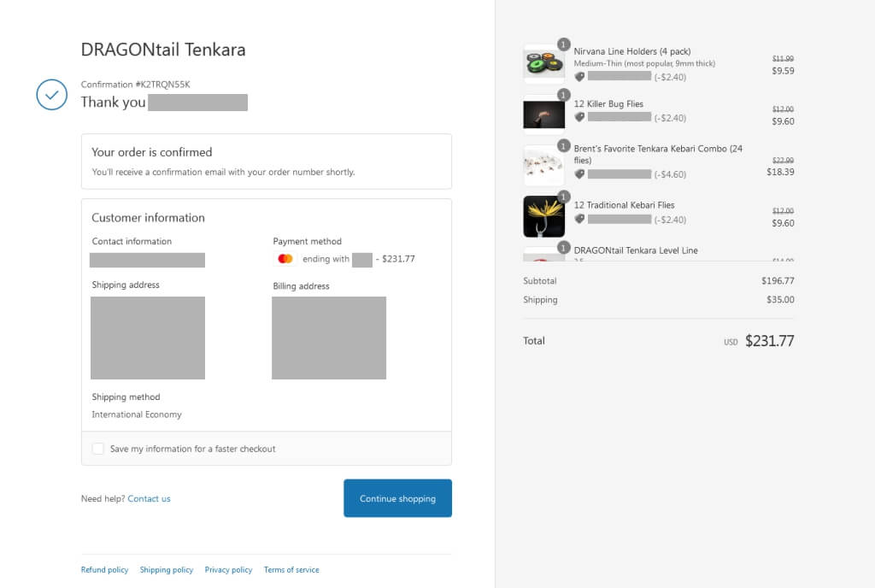Viewport: 875px width, 588px height.
Task: Select the 12 Traditional Kebari Flies thumbnail
Action: [x=544, y=216]
